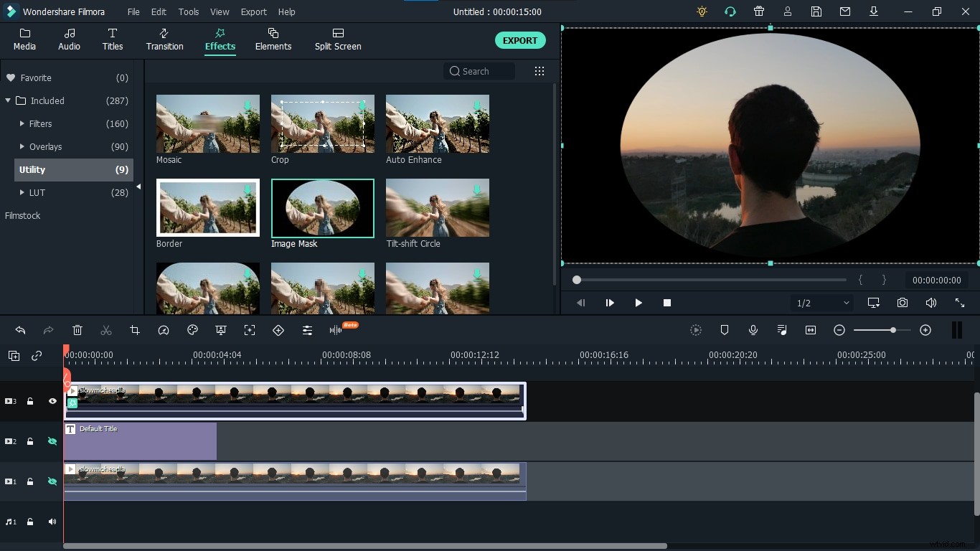Click the delete trash icon
The width and height of the screenshot is (980, 551).
click(x=77, y=330)
